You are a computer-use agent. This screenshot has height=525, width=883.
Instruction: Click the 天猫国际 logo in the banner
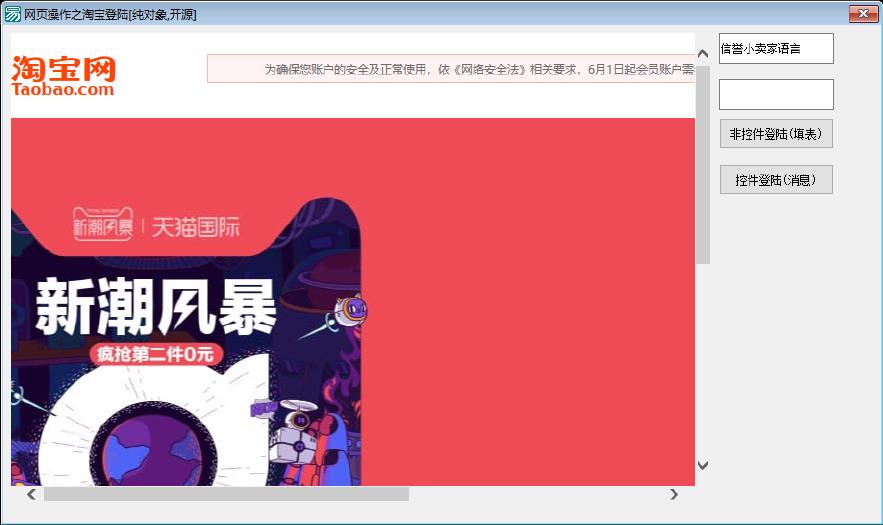click(x=196, y=227)
